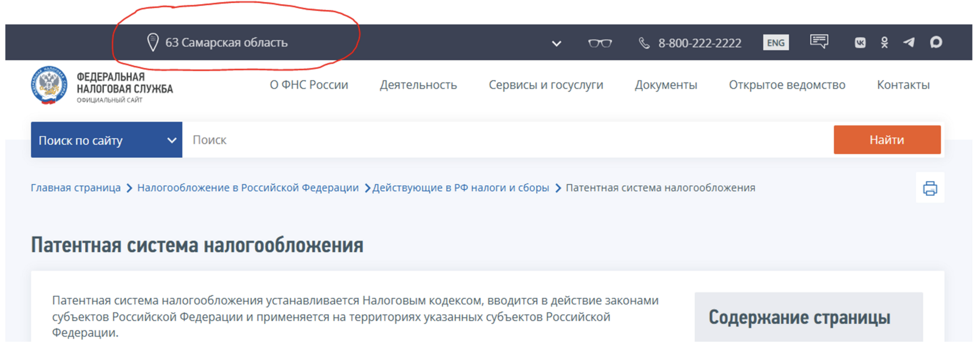Open the feedback message icon

pyautogui.click(x=819, y=41)
